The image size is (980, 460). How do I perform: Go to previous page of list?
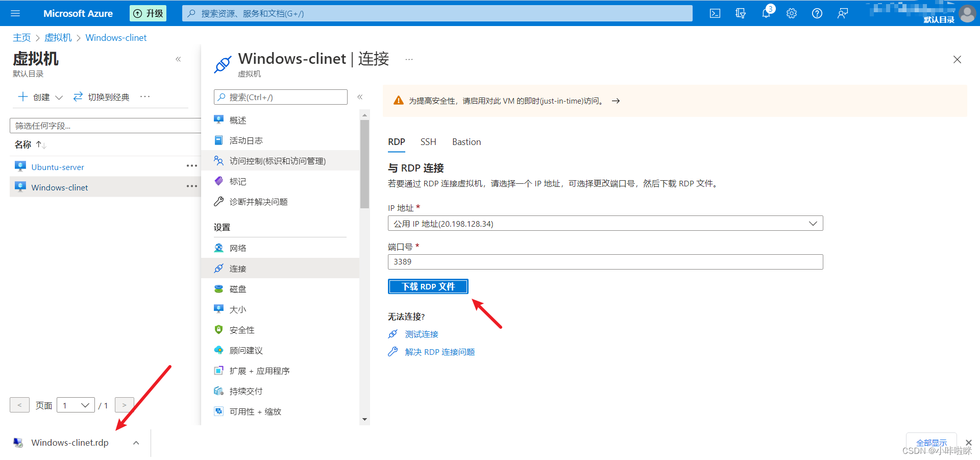click(x=19, y=405)
